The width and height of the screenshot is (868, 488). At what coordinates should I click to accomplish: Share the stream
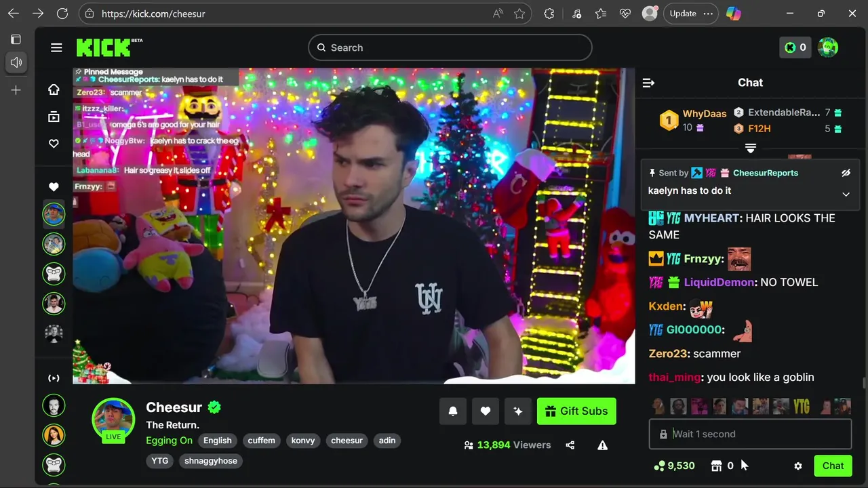570,445
